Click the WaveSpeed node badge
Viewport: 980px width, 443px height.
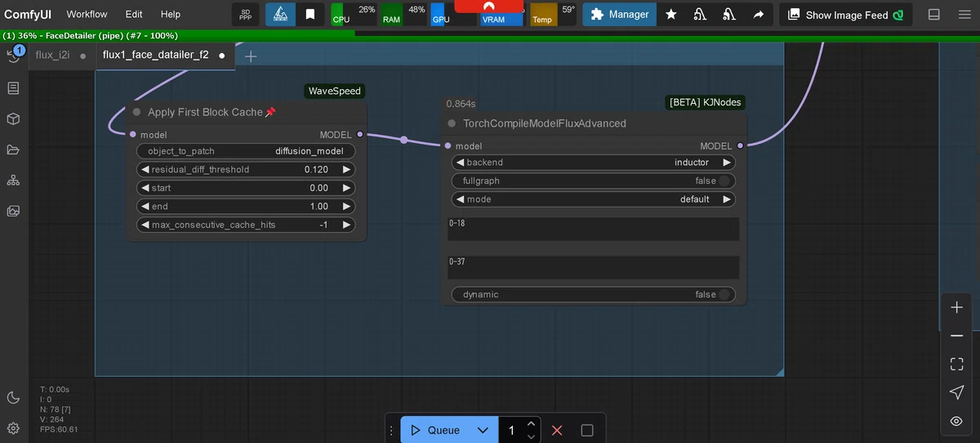(334, 91)
